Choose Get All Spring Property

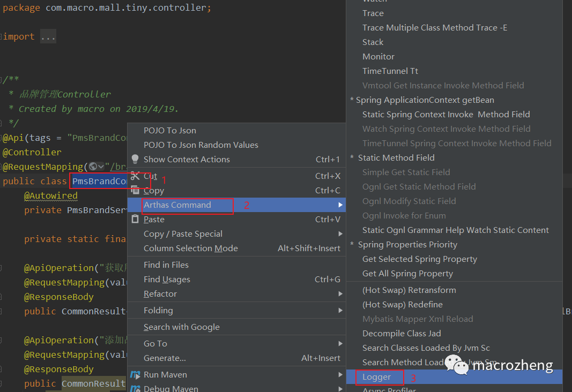(454, 273)
